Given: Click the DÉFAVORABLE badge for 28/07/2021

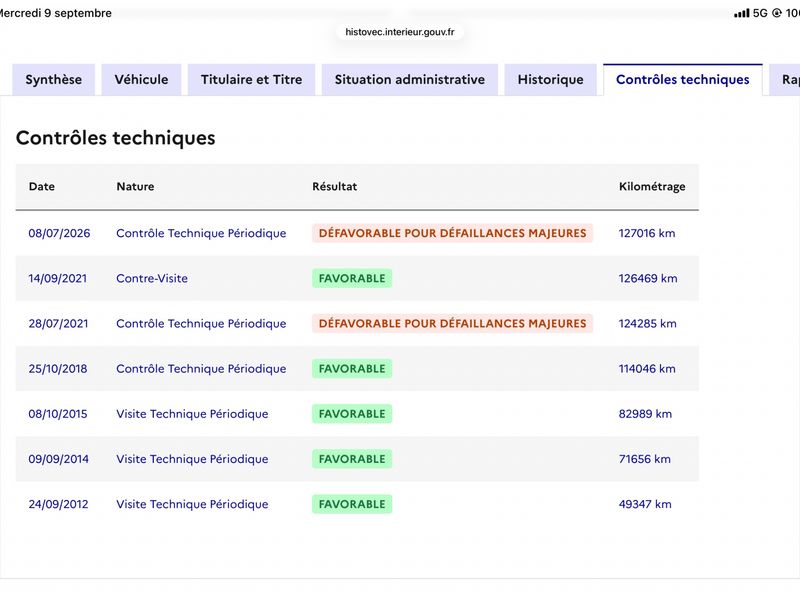Looking at the screenshot, I should (453, 323).
